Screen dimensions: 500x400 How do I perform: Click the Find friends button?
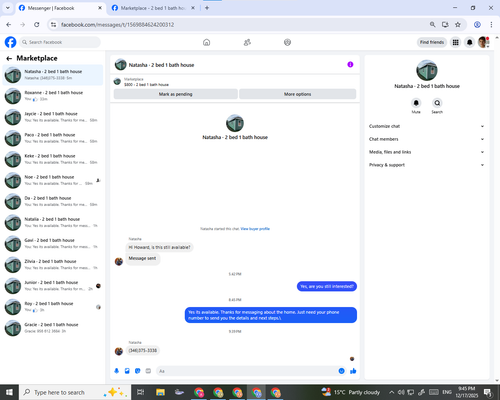click(x=432, y=42)
